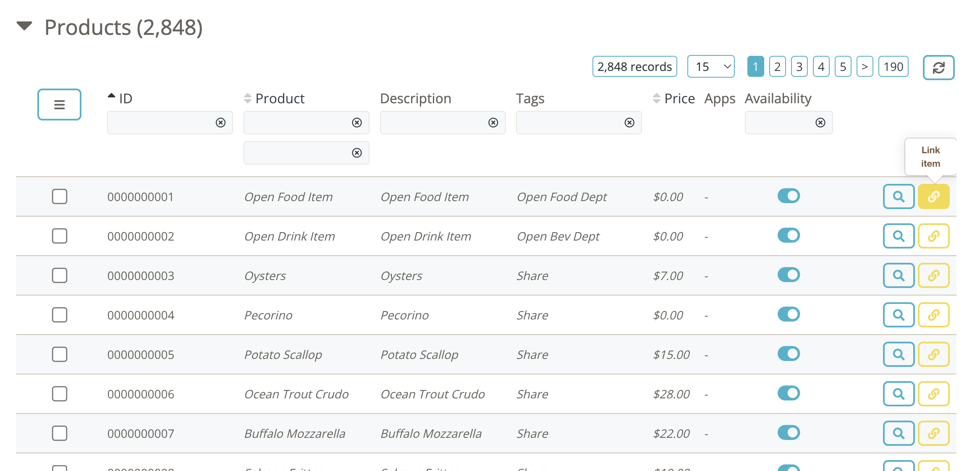980x471 pixels.
Task: Click ID cell 0000000003
Action: tap(141, 276)
